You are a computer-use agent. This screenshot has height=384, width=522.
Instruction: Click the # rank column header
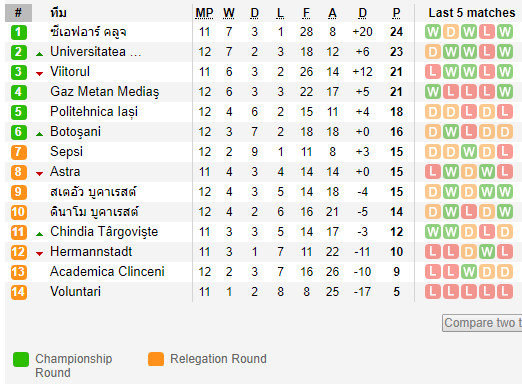pyautogui.click(x=18, y=13)
